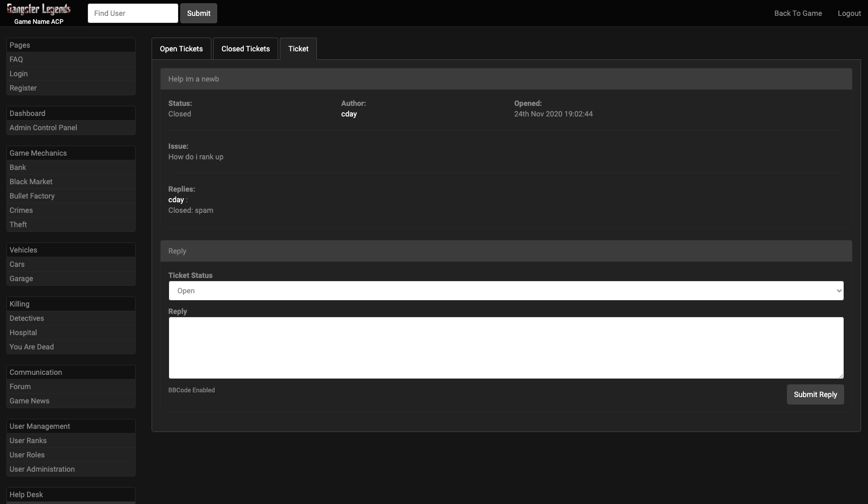
Task: Open the Ticket Status dropdown
Action: [506, 291]
